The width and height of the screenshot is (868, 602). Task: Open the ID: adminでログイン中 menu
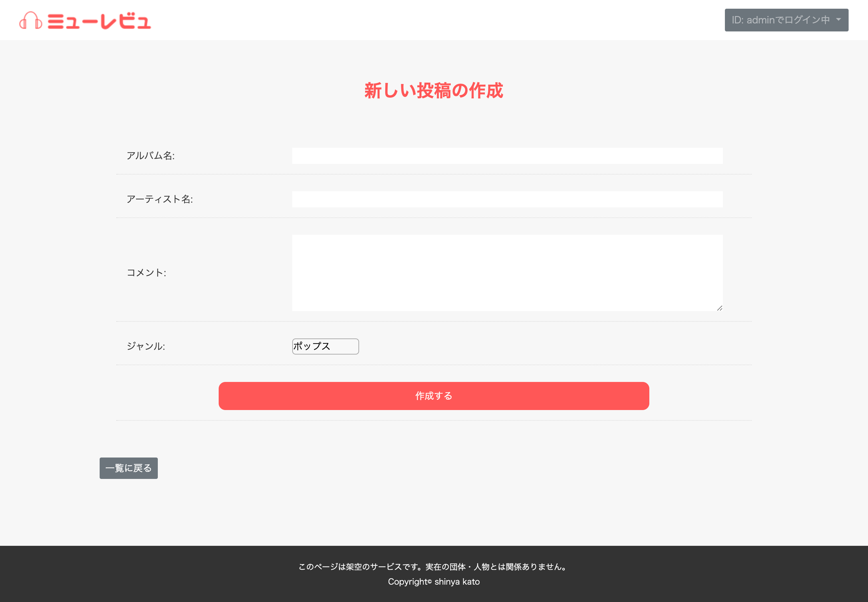pyautogui.click(x=780, y=20)
